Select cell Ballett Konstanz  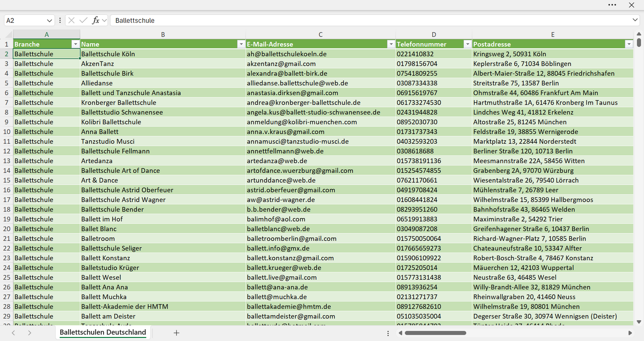pos(163,258)
